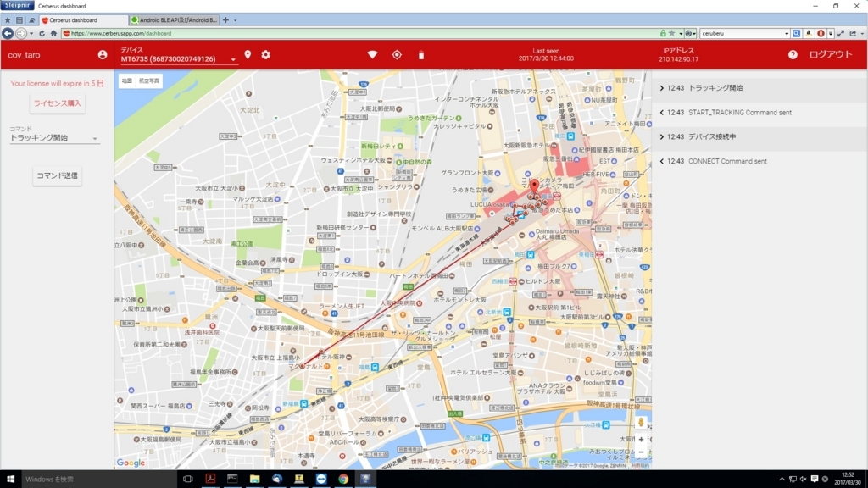Open the コマンド command dropdown

[54, 138]
